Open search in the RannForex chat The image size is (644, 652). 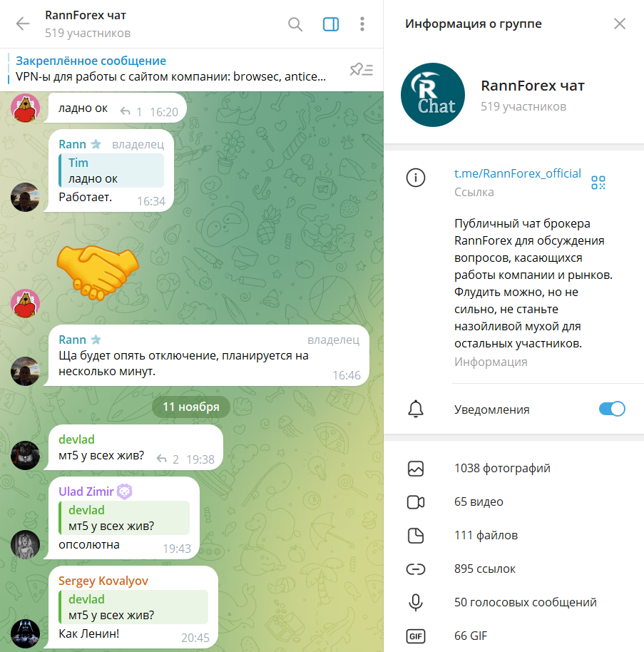click(x=295, y=24)
